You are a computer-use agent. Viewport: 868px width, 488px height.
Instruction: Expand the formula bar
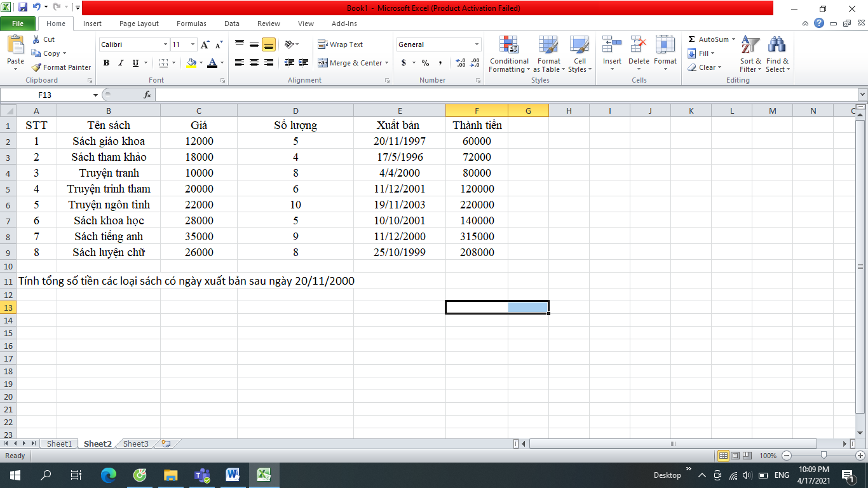pos(862,95)
